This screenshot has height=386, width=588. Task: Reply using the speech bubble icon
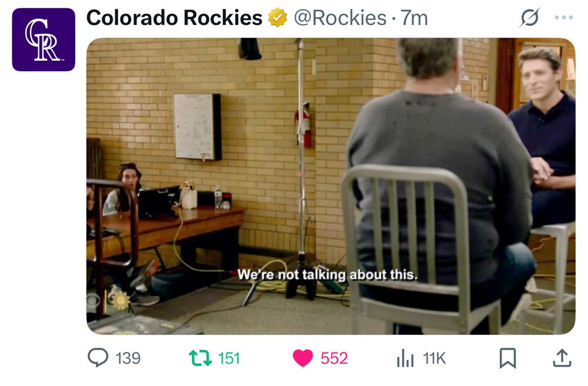(x=98, y=358)
